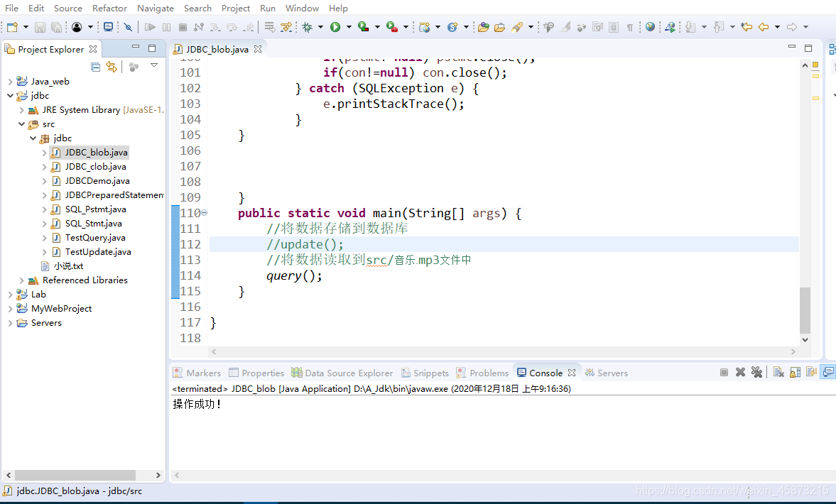The width and height of the screenshot is (836, 504).
Task: Click the Debug bug icon
Action: [x=307, y=27]
